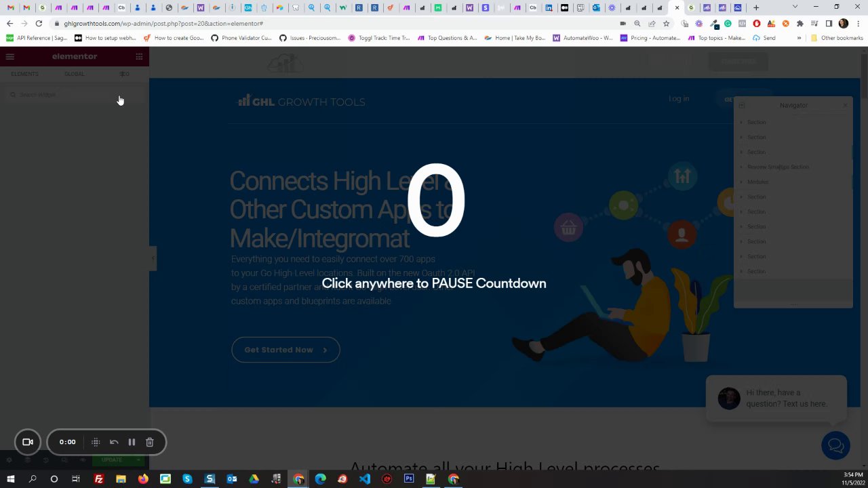Viewport: 868px width, 488px height.
Task: Expand the Modules row in Navigator
Action: tap(741, 182)
